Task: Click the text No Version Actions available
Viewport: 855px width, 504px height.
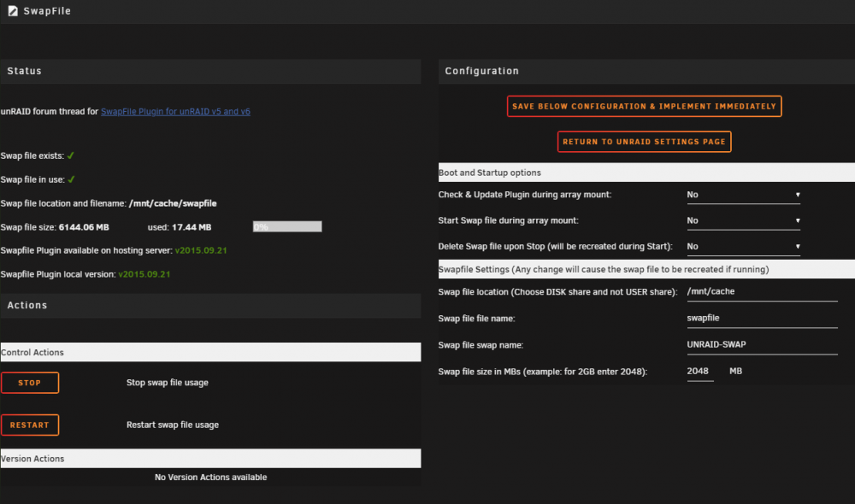Action: coord(211,478)
